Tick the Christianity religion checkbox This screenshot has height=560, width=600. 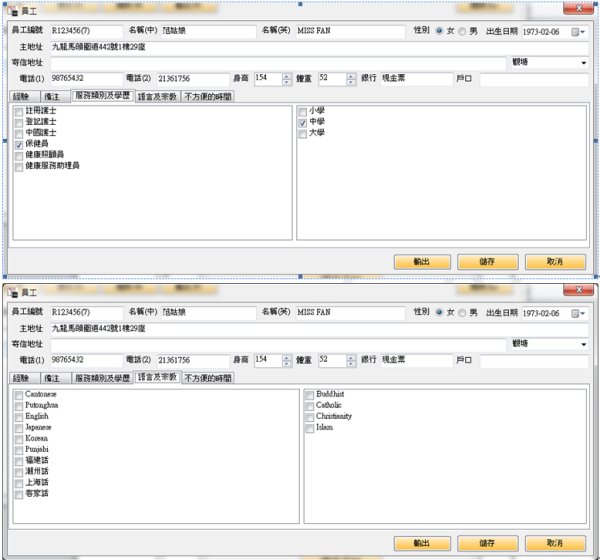(310, 417)
